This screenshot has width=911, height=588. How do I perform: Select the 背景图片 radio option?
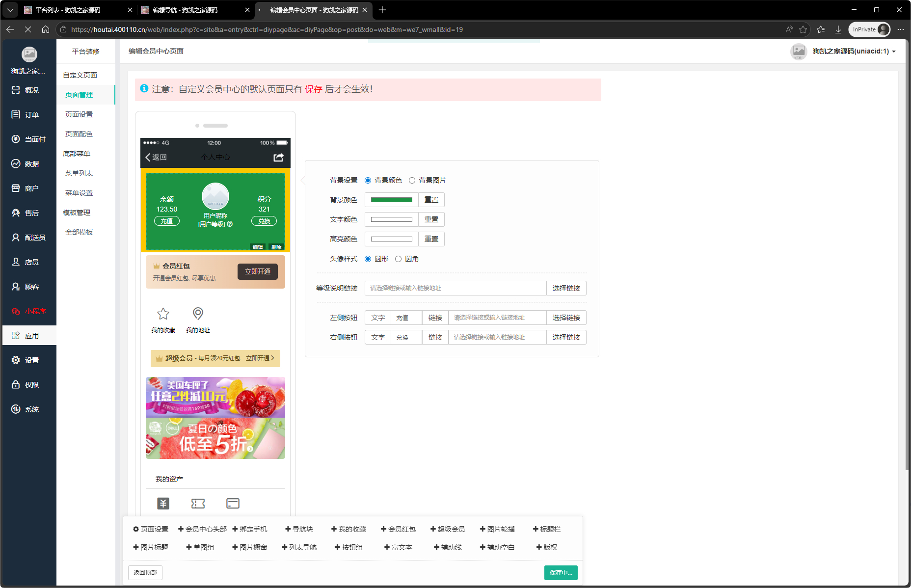(412, 180)
